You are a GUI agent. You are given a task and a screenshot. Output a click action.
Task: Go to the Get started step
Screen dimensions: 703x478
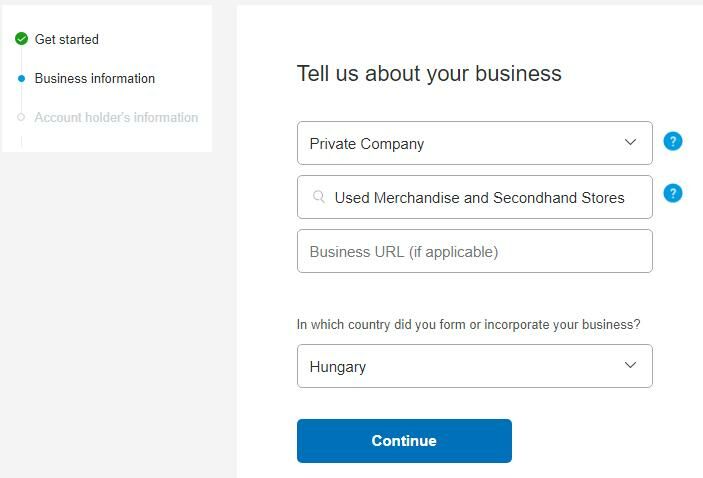click(67, 39)
